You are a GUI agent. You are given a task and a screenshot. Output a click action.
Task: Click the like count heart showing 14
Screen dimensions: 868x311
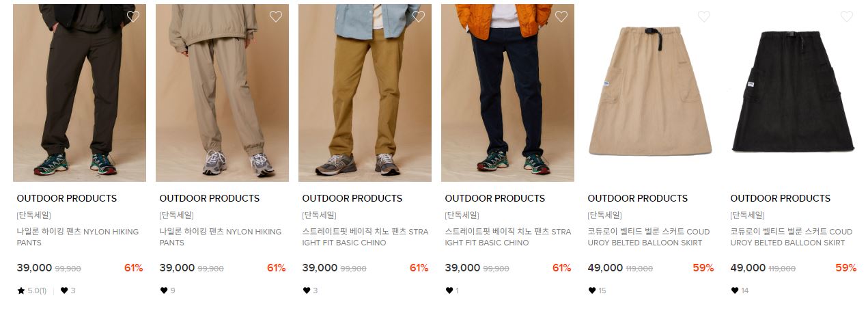click(x=735, y=290)
